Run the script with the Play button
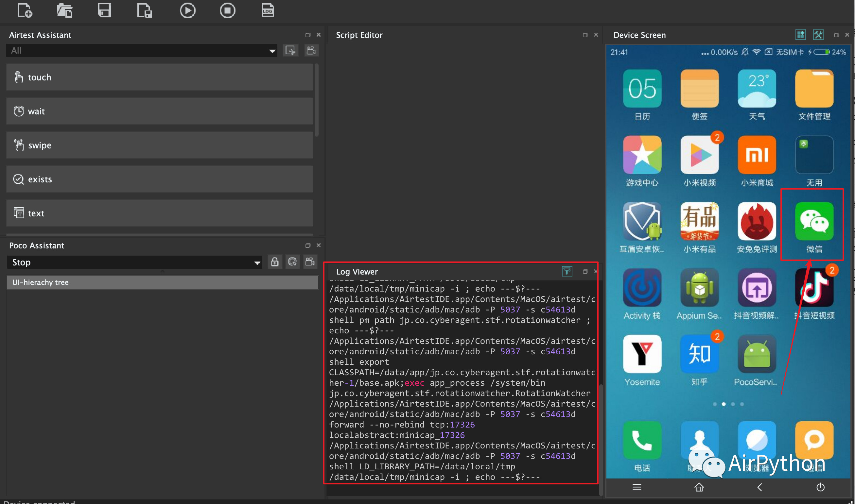Viewport: 855px width, 504px height. [x=188, y=10]
